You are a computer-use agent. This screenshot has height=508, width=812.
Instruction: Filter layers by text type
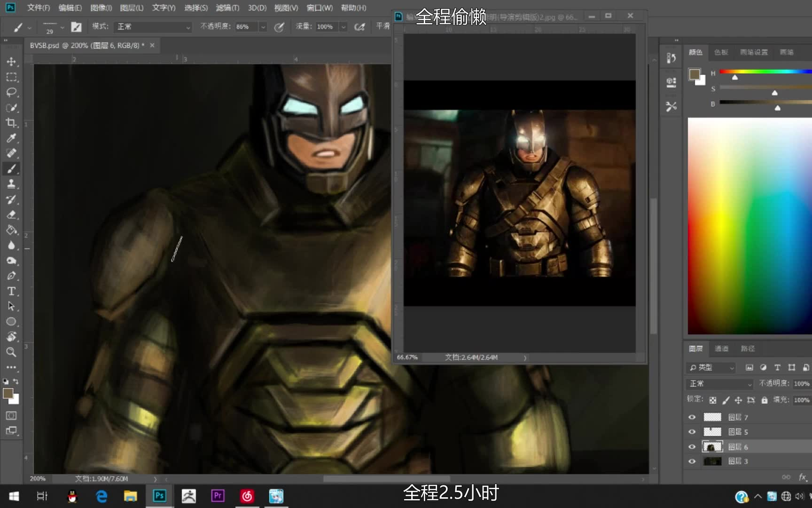click(x=777, y=367)
